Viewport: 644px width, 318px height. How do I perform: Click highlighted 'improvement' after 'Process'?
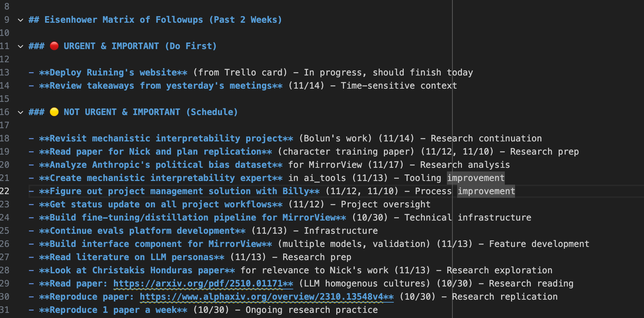tap(486, 191)
